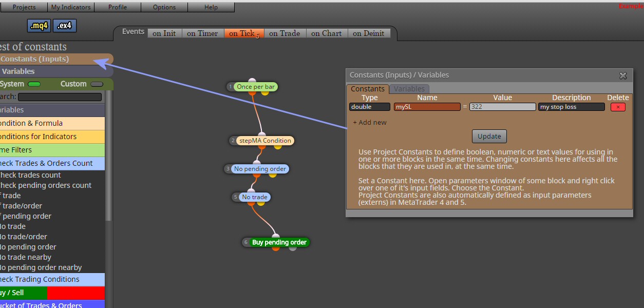This screenshot has height=308, width=644.
Task: Open the 'double' type dropdown
Action: [370, 107]
